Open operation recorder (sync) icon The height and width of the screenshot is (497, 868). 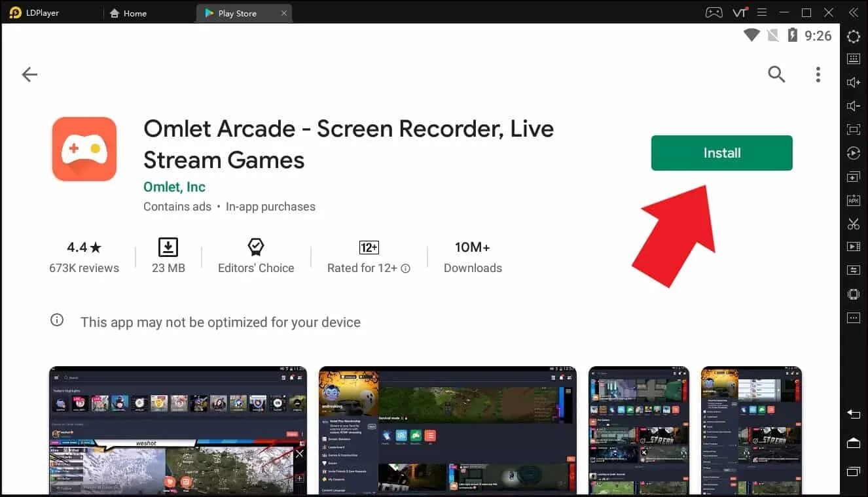[x=854, y=153]
